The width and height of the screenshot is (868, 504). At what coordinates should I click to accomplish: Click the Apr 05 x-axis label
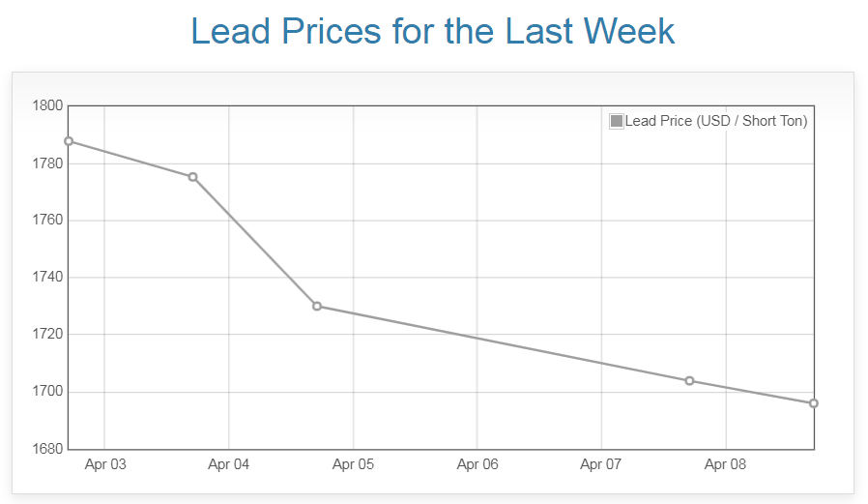click(x=353, y=464)
